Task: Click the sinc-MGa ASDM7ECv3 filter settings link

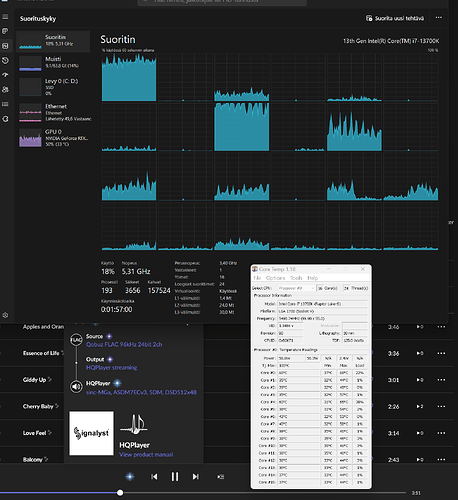Action: [x=141, y=392]
